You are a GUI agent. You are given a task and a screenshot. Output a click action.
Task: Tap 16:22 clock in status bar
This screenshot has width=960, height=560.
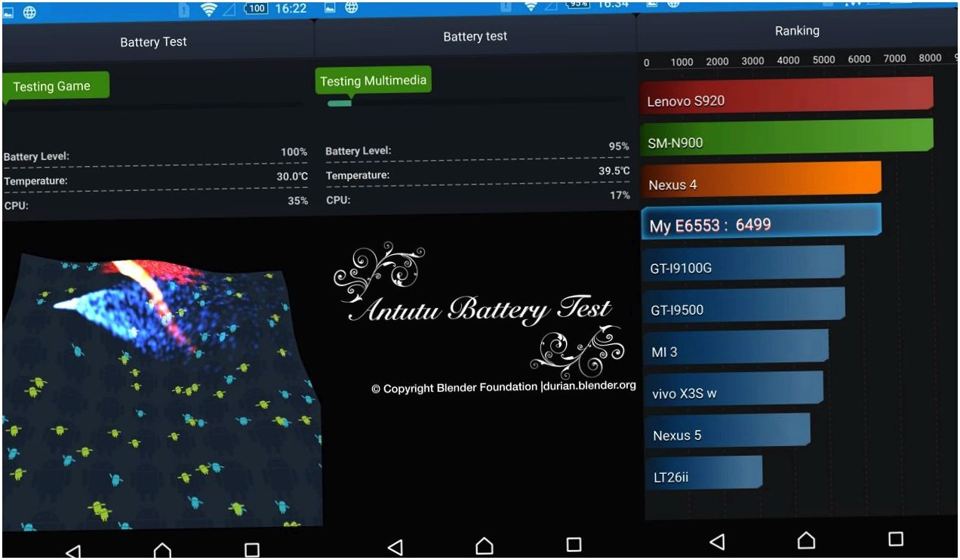[x=291, y=8]
